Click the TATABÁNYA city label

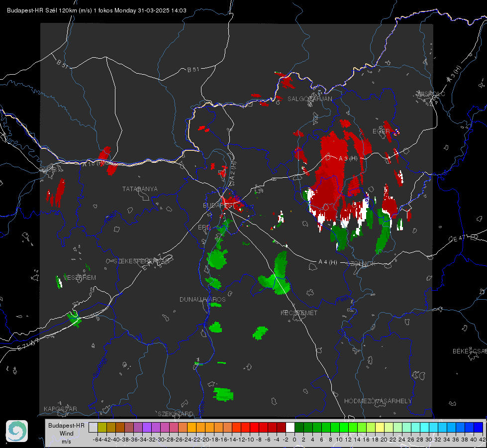140,189
